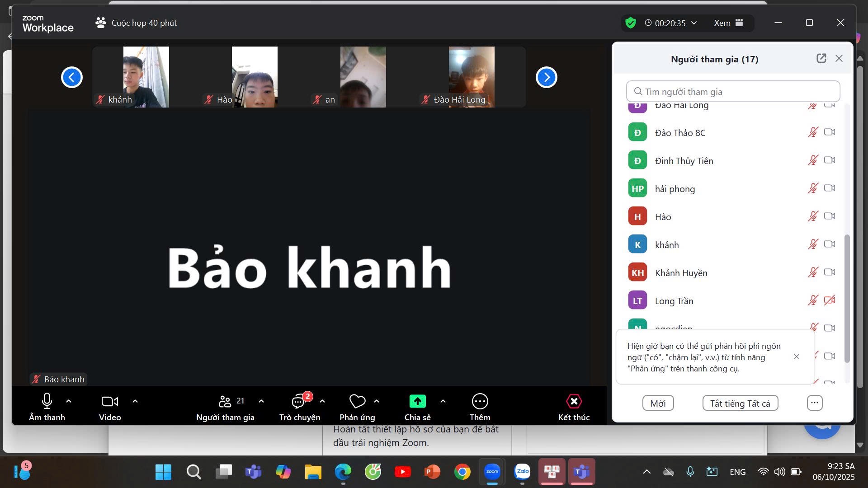Open Trò chuyện chat with 2 unread
Image resolution: width=868 pixels, height=488 pixels.
coord(299,401)
